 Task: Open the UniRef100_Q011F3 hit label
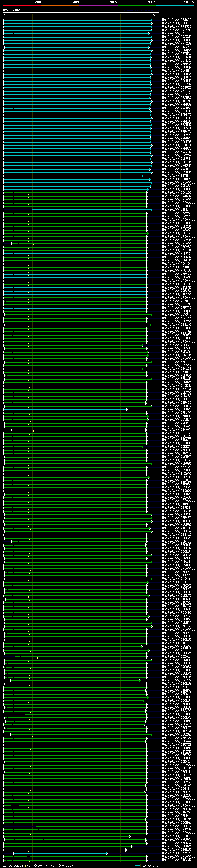177,33
